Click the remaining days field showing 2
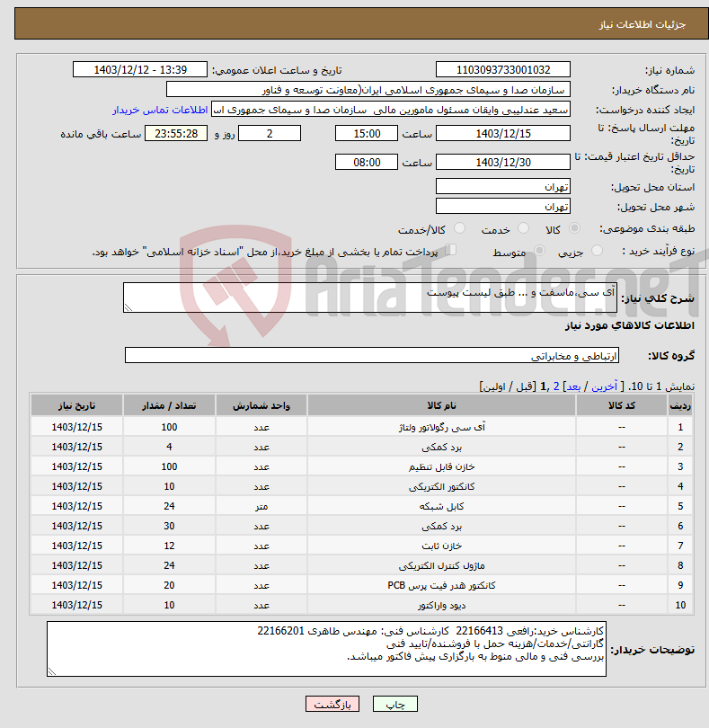Viewport: 709px width, 728px height. click(x=270, y=134)
